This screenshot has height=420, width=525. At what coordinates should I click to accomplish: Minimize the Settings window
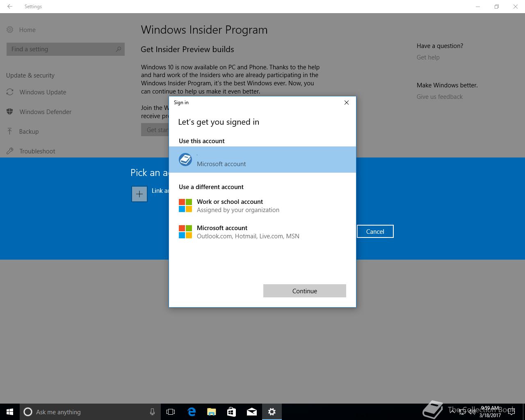tap(478, 7)
